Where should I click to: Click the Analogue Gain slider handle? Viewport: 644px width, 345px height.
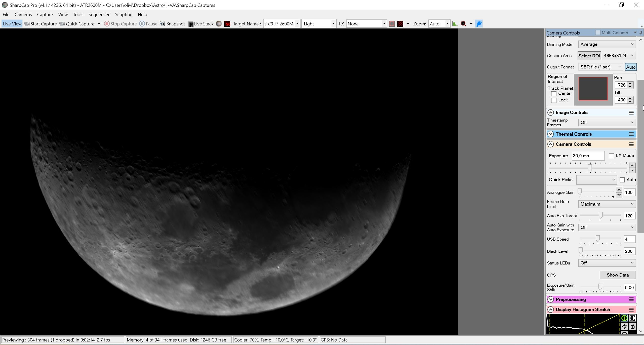tap(580, 192)
